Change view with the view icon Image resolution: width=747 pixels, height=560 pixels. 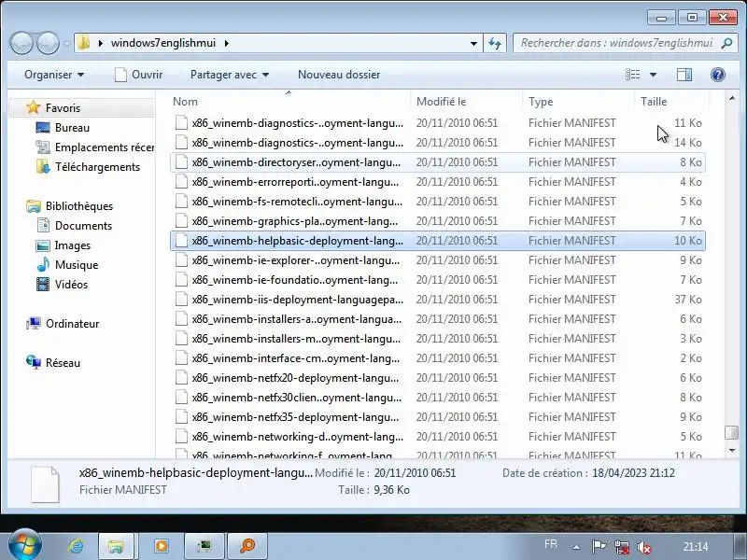click(x=633, y=75)
